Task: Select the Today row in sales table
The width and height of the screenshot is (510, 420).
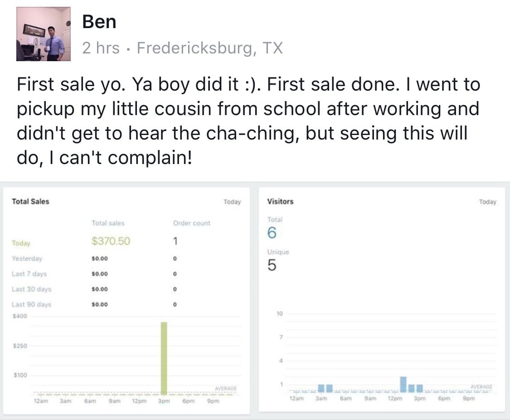Action: coord(21,243)
